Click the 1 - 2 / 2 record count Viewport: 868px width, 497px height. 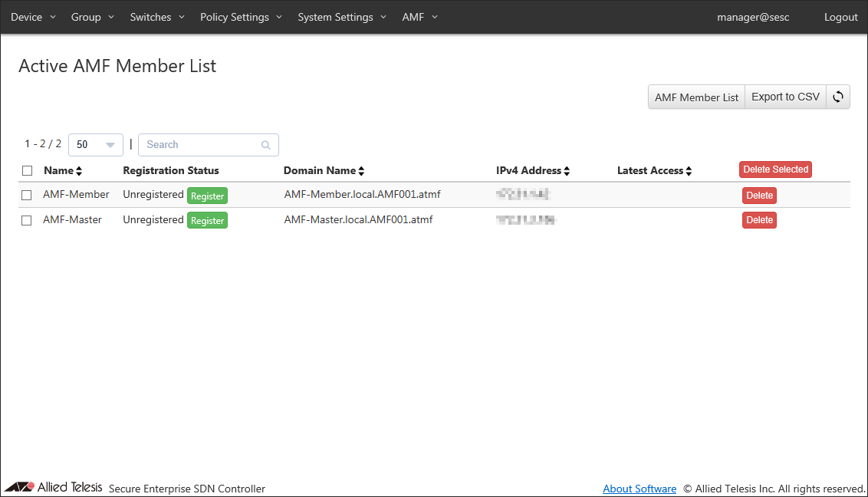click(43, 144)
